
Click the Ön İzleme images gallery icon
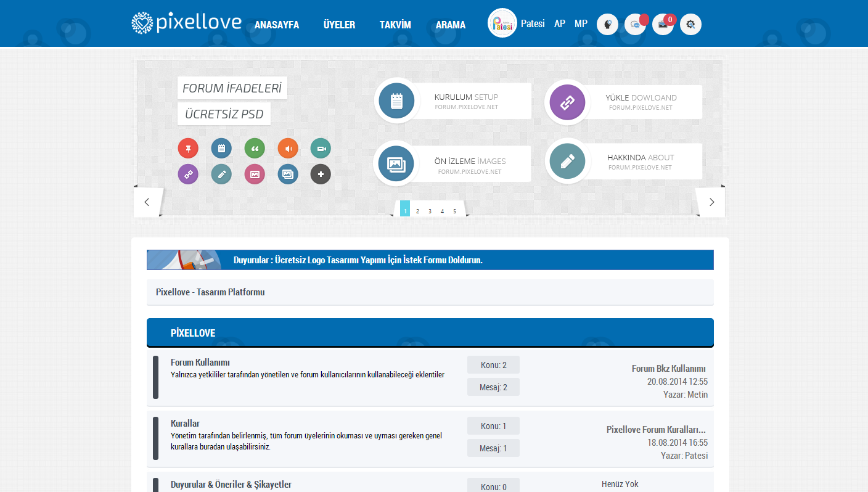click(395, 163)
